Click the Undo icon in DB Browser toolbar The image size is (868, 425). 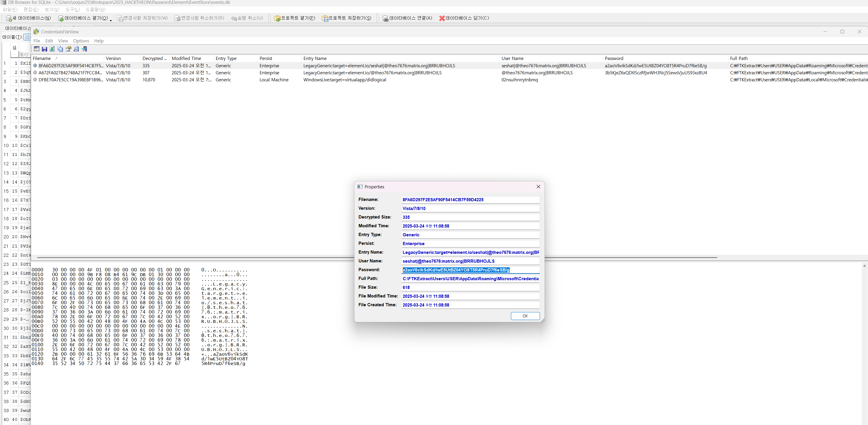[234, 18]
